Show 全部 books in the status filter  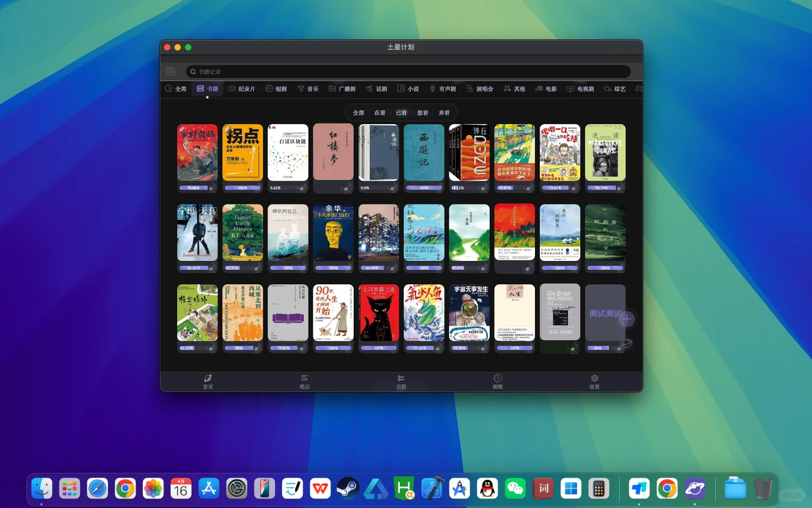click(358, 113)
